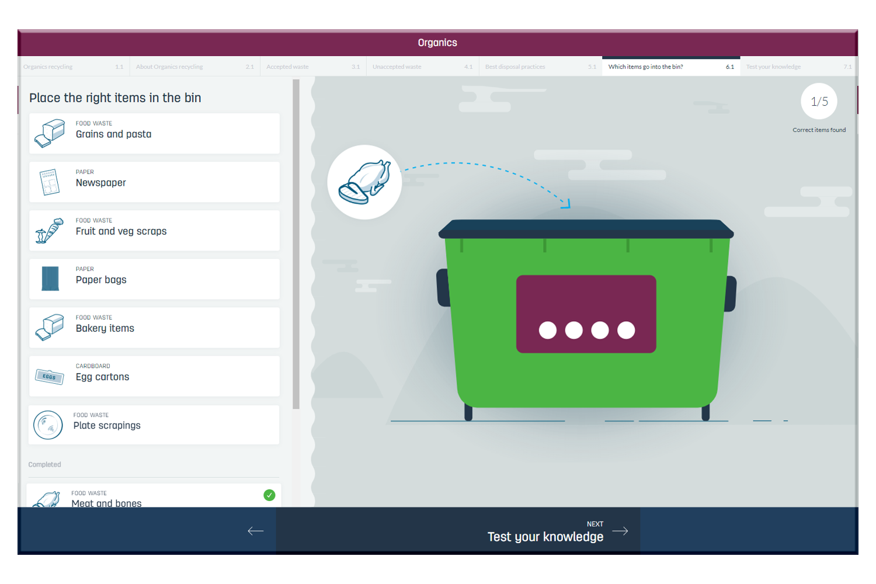
Task: Select the Bakery items bread icon
Action: point(49,328)
